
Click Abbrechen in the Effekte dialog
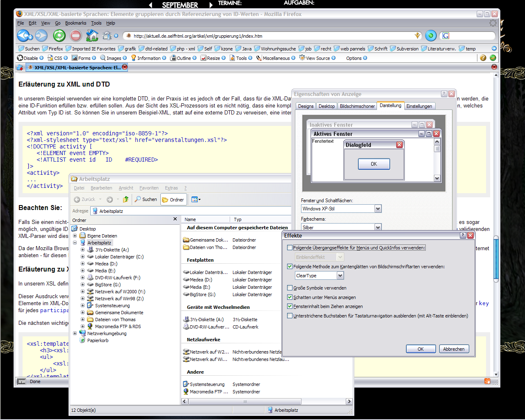pos(454,349)
